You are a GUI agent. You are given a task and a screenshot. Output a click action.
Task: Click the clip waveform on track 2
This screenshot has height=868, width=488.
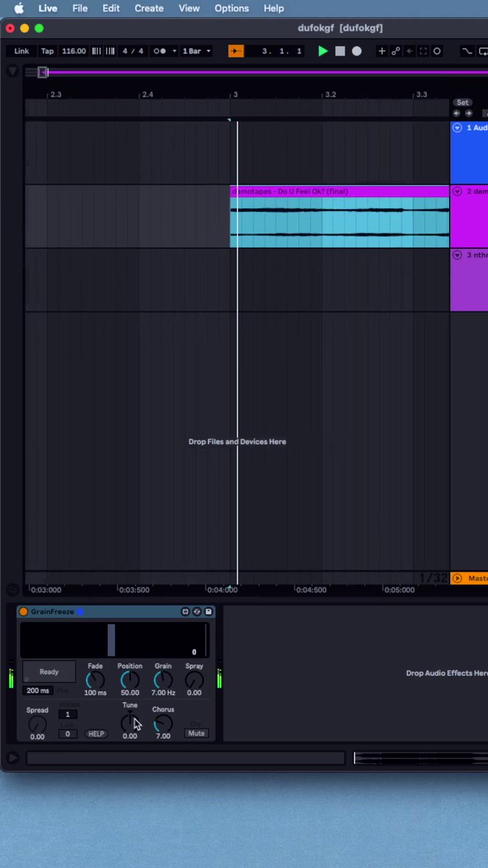340,222
